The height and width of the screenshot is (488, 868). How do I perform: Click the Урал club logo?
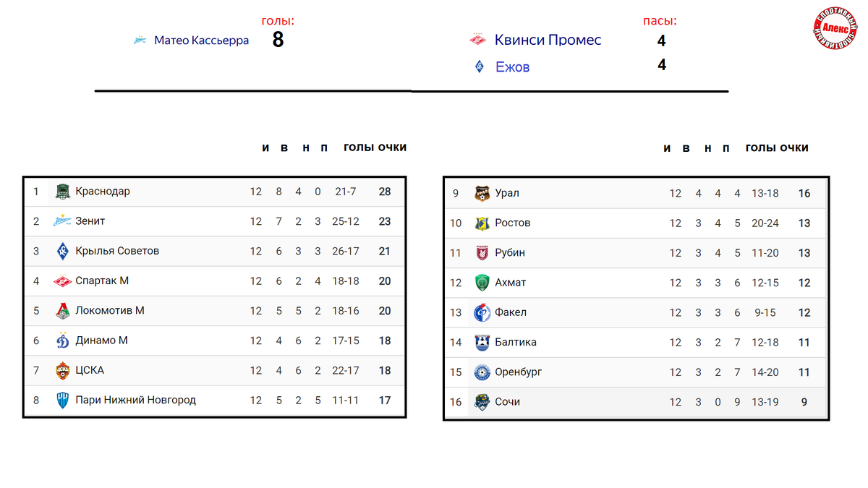coord(482,193)
